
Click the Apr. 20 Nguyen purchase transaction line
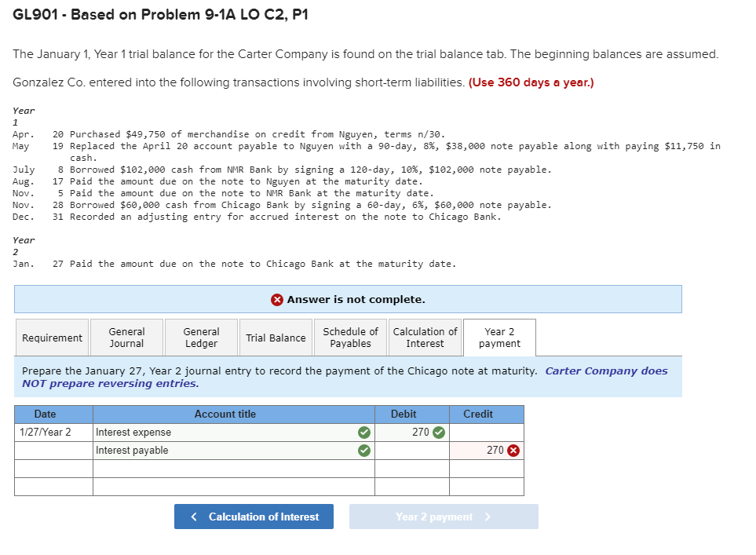pyautogui.click(x=229, y=134)
